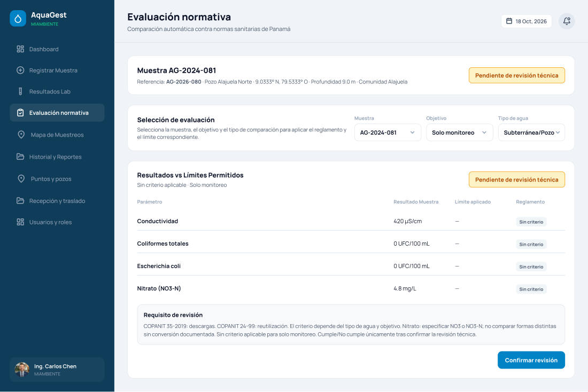
Task: Click the status badge in the Resultados card
Action: 516,179
